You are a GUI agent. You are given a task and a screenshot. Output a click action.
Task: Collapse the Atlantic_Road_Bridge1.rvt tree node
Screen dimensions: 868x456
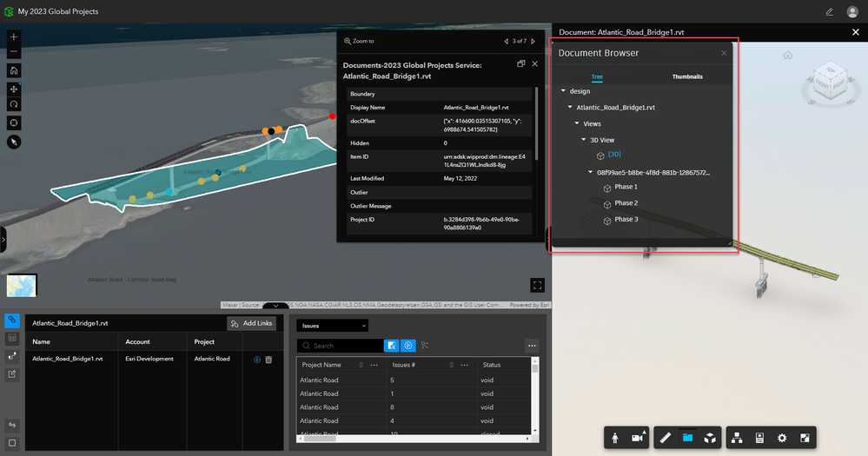[570, 108]
